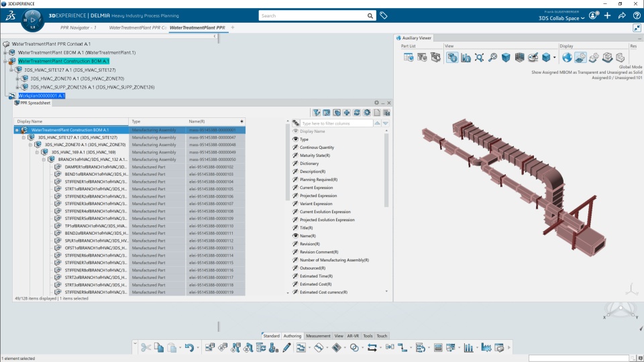
Task: Switch to PPR Navigator - 1 tab
Action: tap(78, 27)
